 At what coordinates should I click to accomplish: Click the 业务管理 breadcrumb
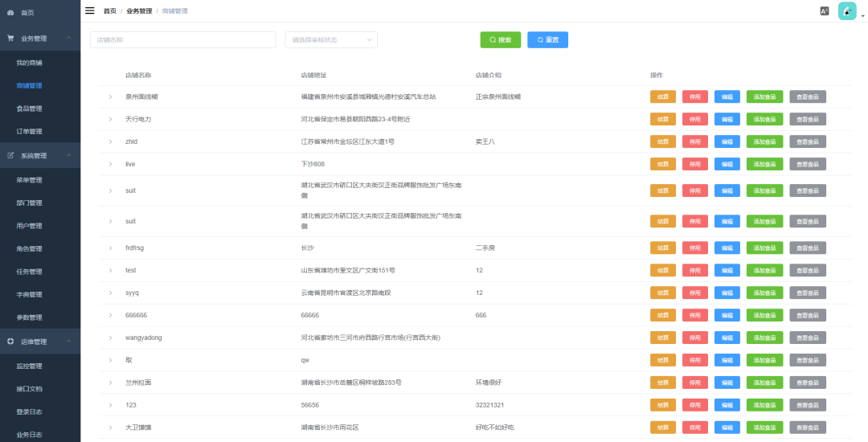point(139,11)
